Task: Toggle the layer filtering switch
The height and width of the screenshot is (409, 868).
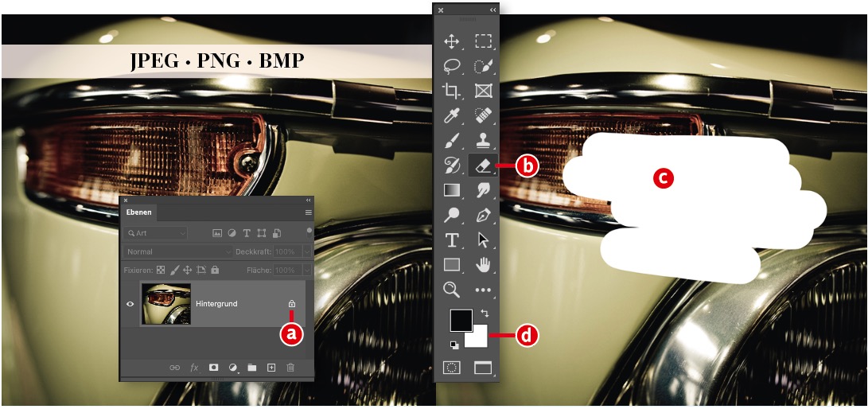Action: coord(309,232)
